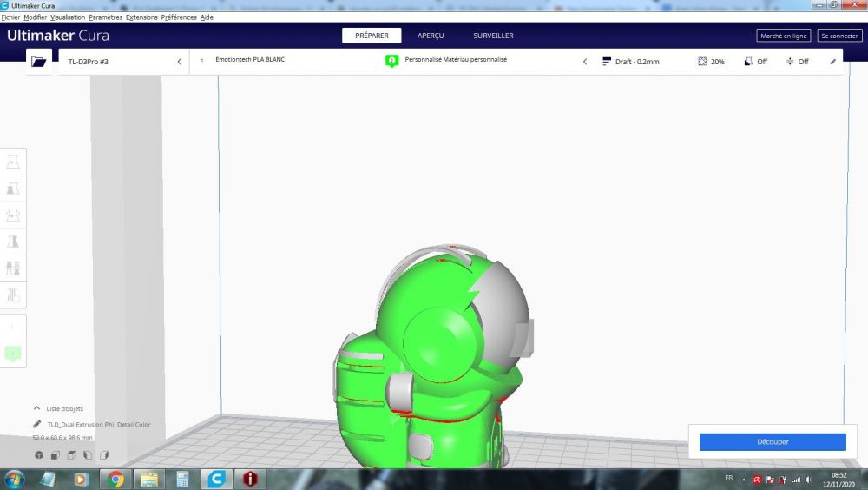This screenshot has height=490, width=868.
Task: Open the Aide menu
Action: 207,17
